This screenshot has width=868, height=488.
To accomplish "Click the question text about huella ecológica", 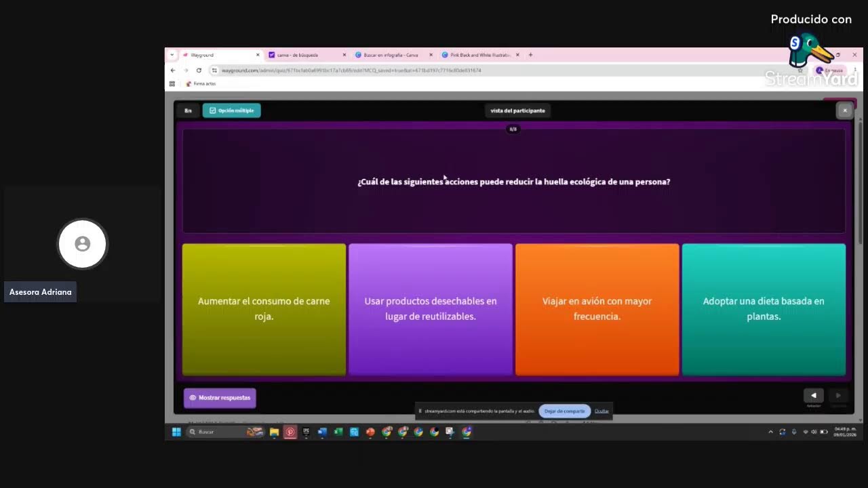I will [514, 182].
